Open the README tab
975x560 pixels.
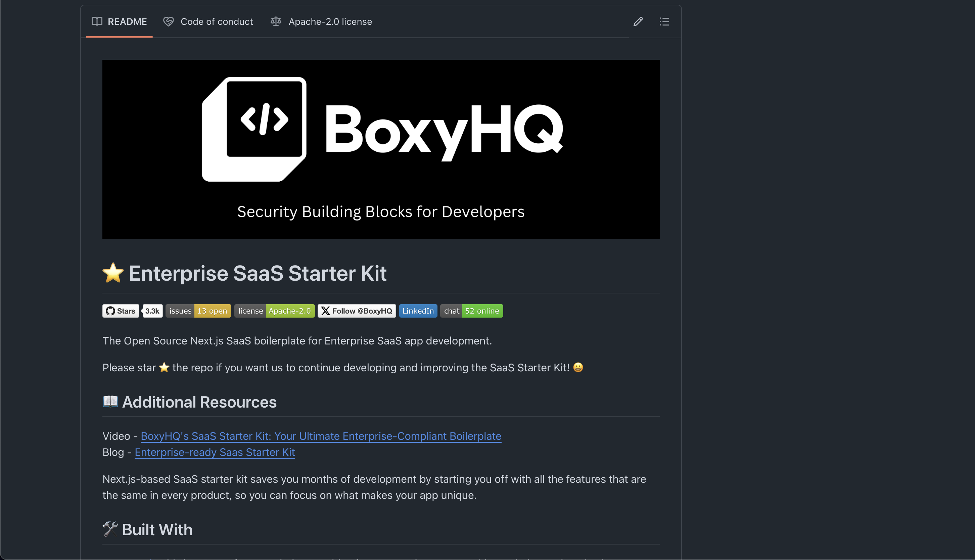click(119, 21)
